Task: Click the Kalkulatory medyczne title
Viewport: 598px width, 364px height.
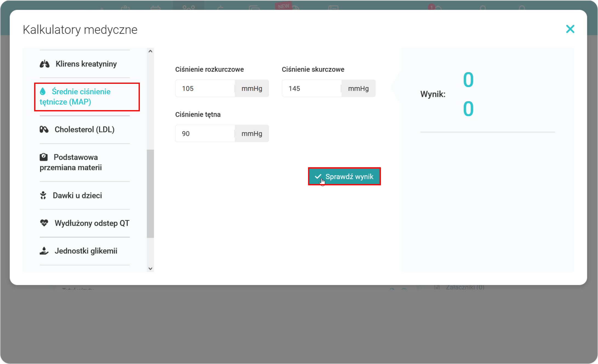Action: (80, 30)
